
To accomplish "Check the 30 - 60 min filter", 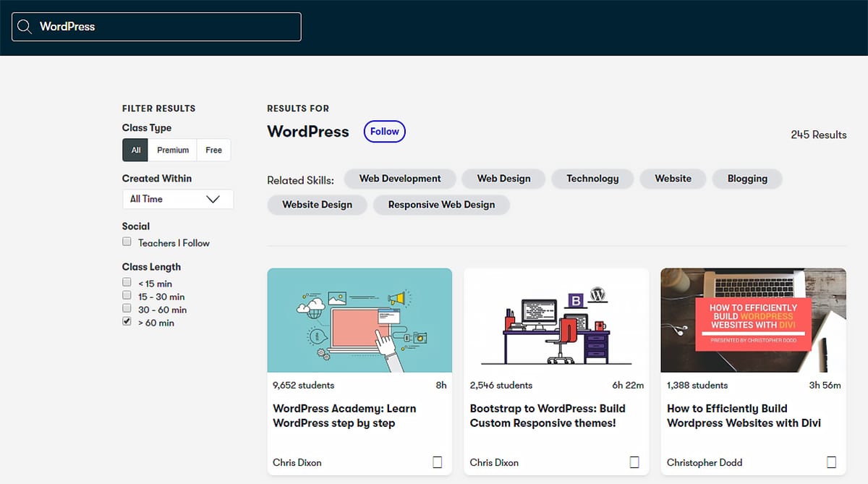I will coord(127,309).
